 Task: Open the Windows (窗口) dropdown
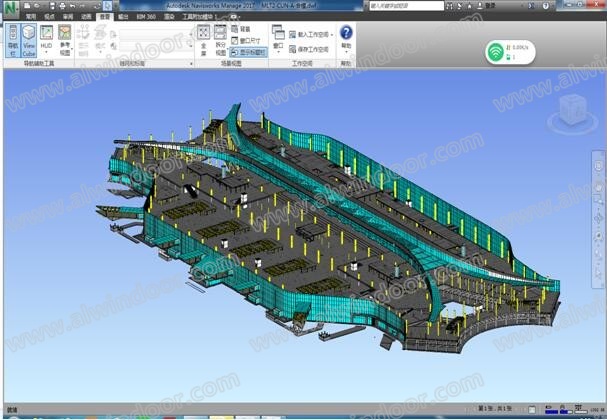(277, 45)
